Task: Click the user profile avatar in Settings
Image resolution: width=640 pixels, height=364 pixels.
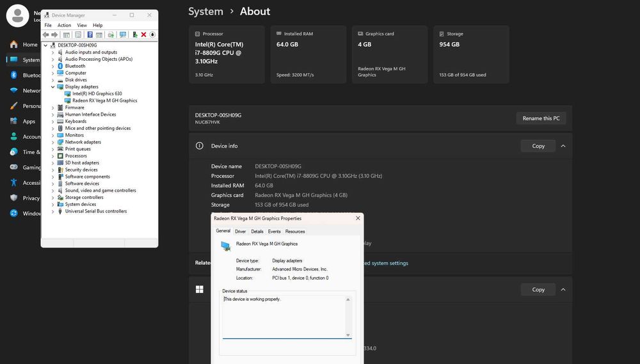Action: 17,16
